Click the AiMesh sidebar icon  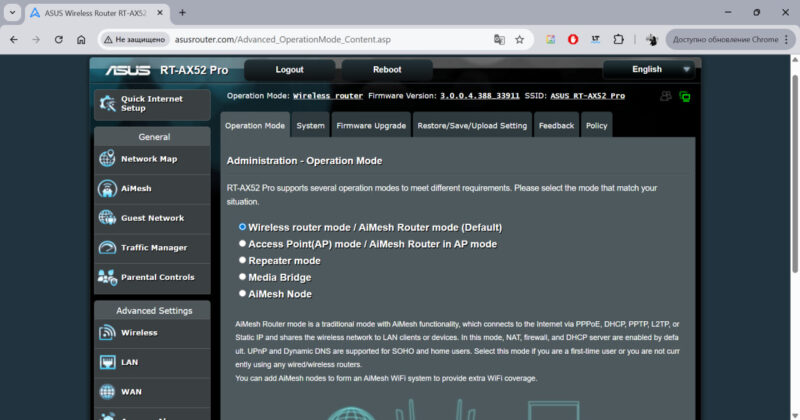point(107,188)
